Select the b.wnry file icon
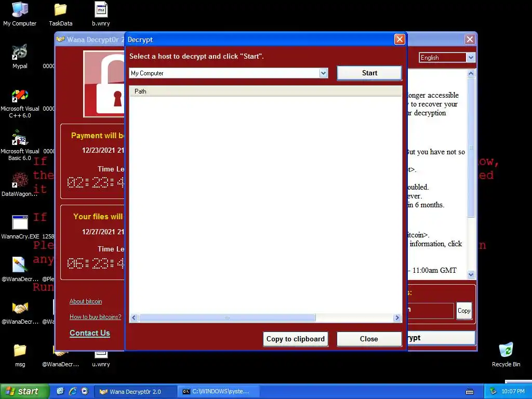This screenshot has height=399, width=532. pos(101,14)
